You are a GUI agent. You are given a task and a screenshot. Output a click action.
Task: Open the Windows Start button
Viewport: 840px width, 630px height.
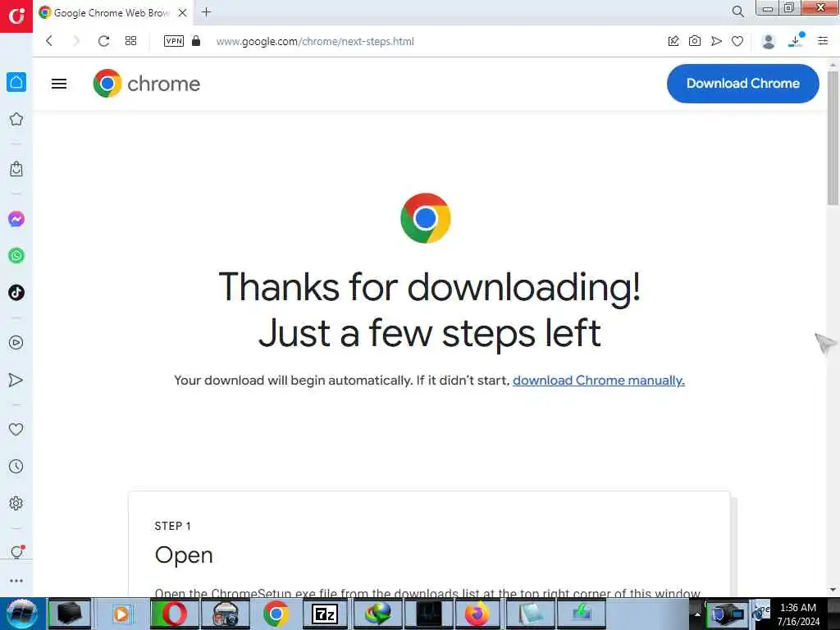click(21, 614)
